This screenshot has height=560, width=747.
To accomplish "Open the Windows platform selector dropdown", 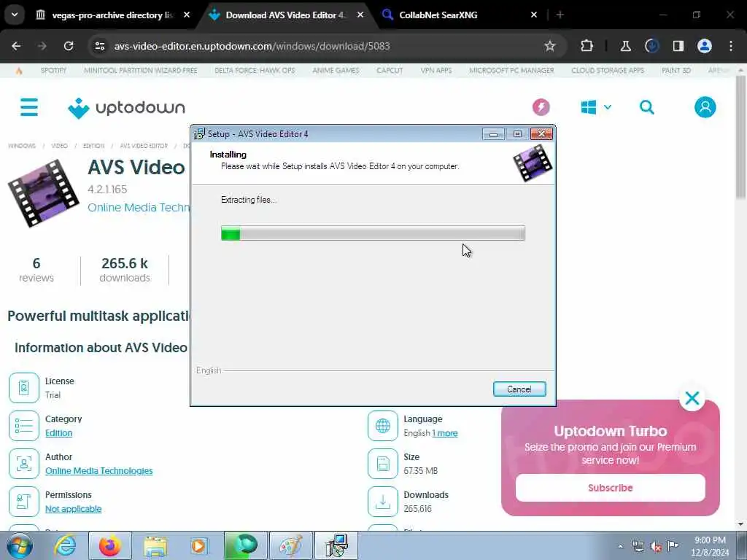I will [x=595, y=107].
